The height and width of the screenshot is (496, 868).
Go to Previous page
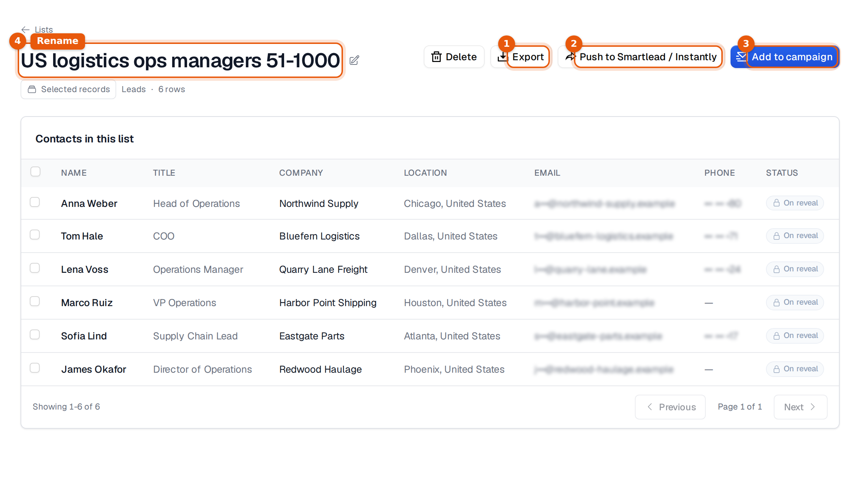[670, 407]
